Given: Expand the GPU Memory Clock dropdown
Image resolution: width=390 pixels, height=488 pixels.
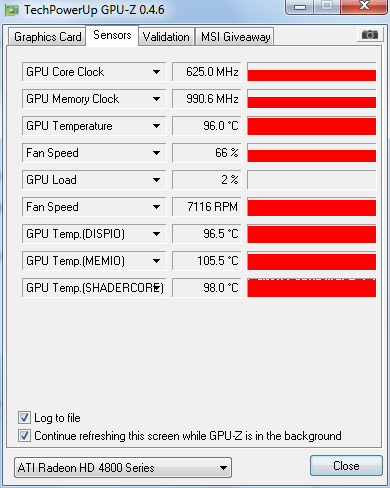Looking at the screenshot, I should 156,99.
